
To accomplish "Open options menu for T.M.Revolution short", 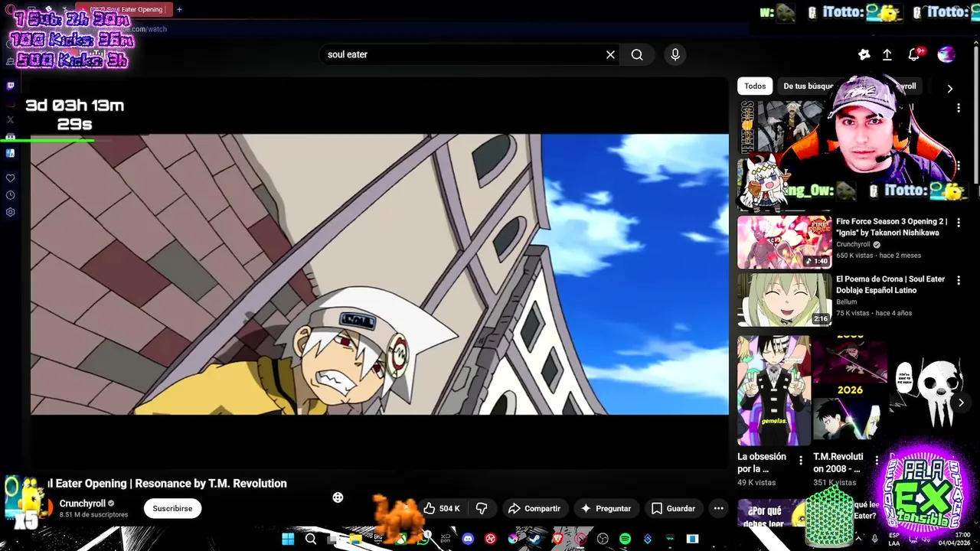I will point(877,461).
